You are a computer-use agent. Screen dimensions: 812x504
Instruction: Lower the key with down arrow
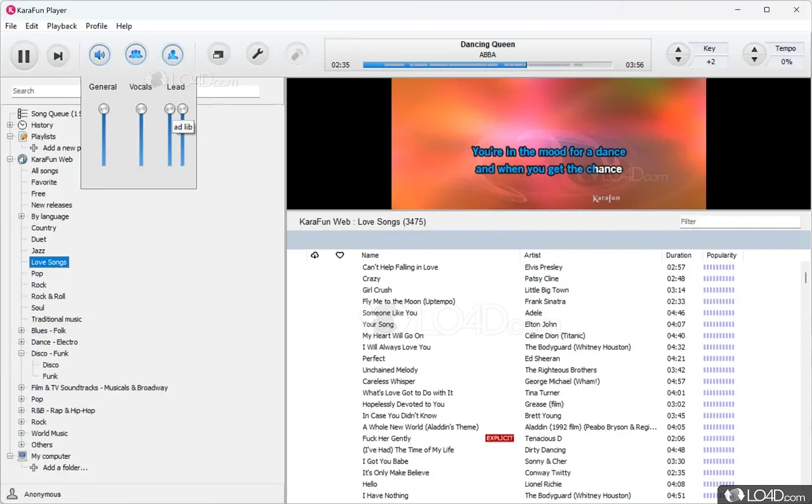pyautogui.click(x=678, y=60)
